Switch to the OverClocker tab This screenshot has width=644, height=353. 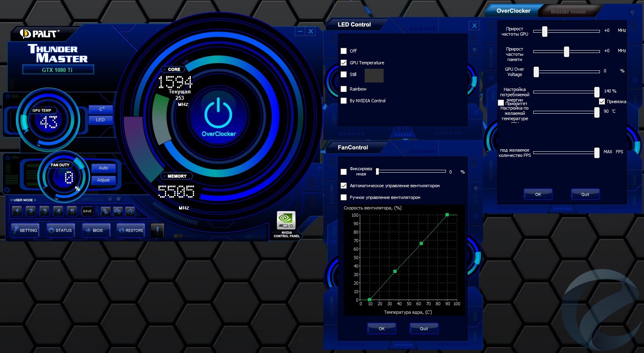click(513, 11)
